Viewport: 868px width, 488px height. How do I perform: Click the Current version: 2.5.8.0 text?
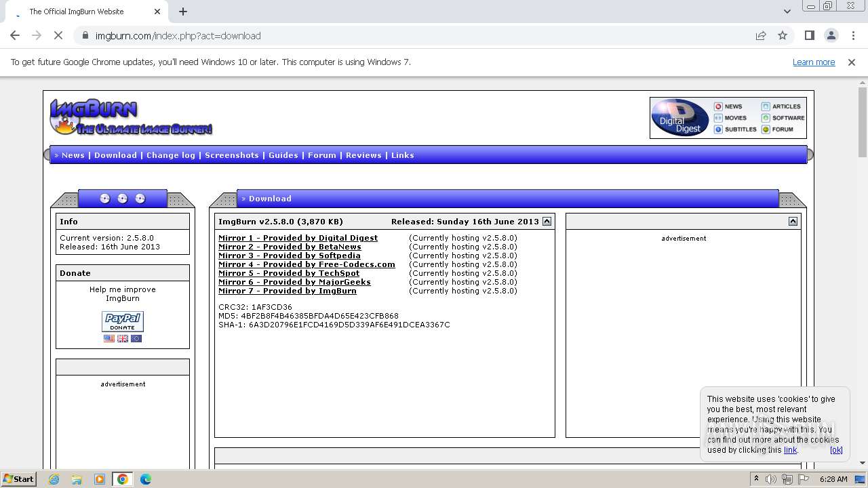tap(106, 238)
